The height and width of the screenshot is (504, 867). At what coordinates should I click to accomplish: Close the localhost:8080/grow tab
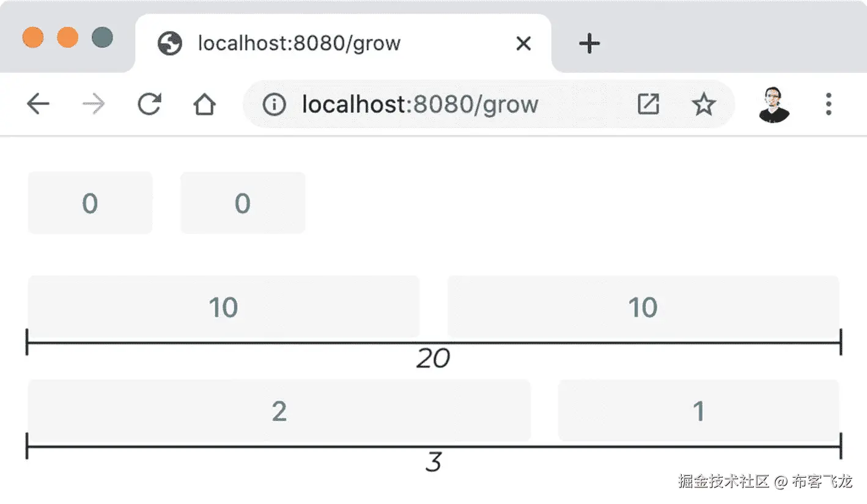point(523,43)
